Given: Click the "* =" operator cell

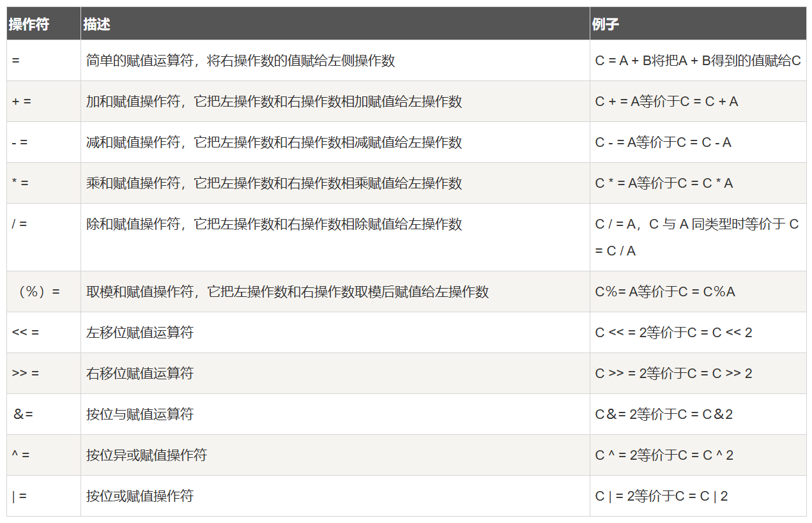Looking at the screenshot, I should click(20, 183).
